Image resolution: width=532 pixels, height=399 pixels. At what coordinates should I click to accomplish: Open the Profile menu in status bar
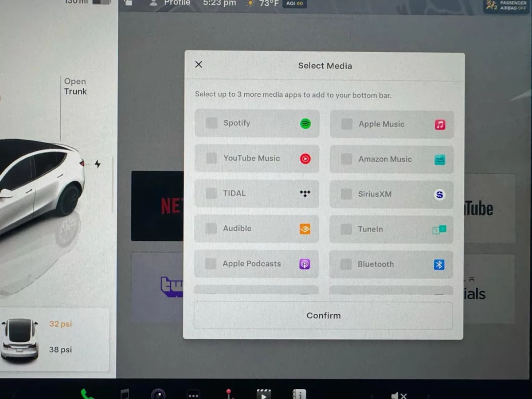click(x=171, y=4)
